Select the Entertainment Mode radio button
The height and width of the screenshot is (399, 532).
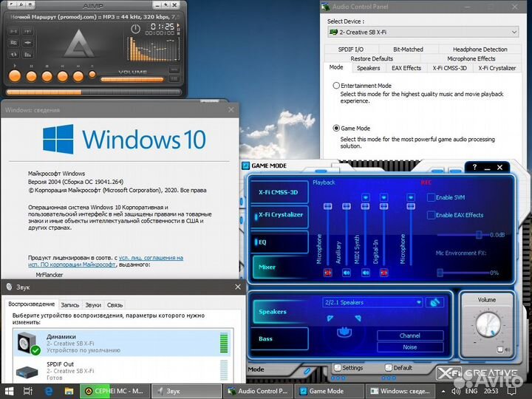[336, 86]
